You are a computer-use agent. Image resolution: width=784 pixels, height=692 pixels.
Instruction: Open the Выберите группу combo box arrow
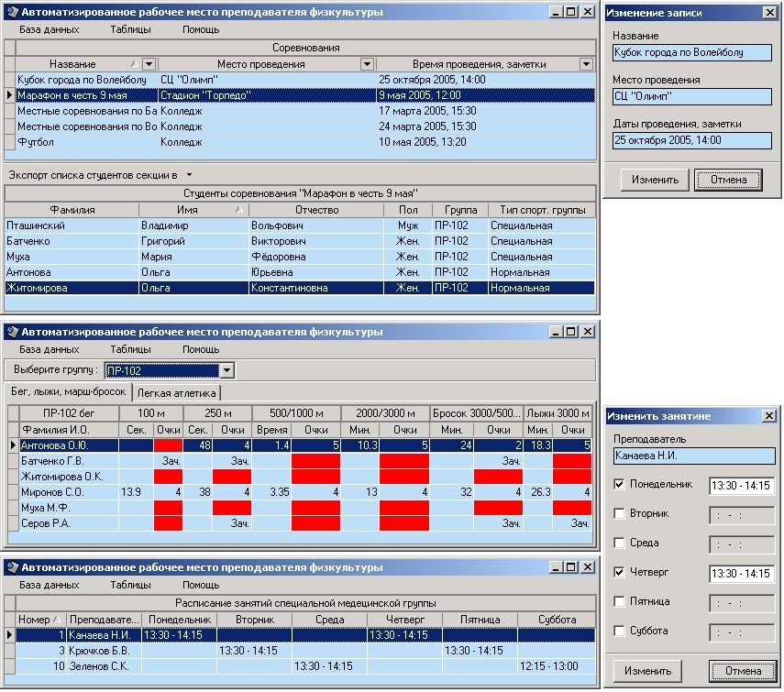click(x=227, y=370)
